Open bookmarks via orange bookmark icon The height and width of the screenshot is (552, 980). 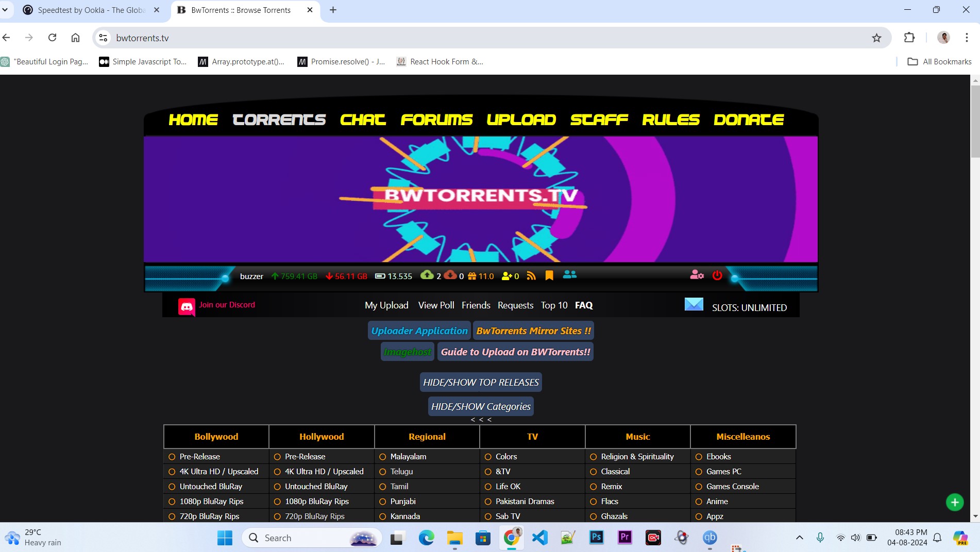(549, 275)
